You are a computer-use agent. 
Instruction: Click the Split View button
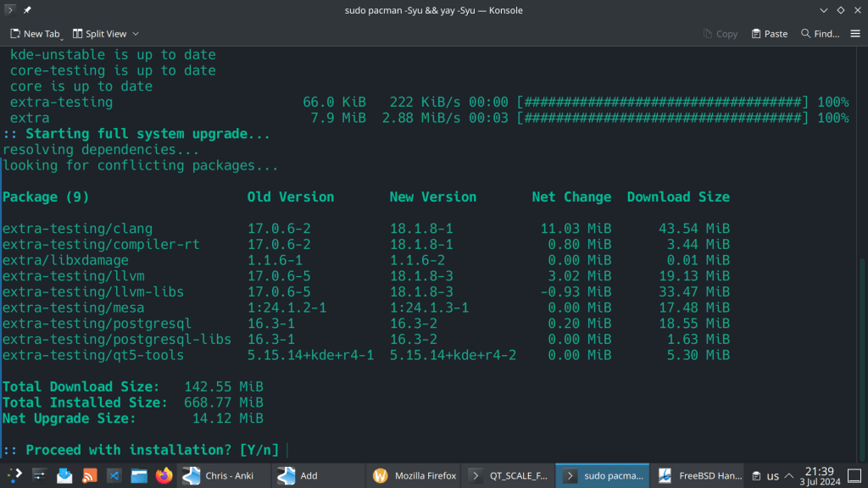99,34
